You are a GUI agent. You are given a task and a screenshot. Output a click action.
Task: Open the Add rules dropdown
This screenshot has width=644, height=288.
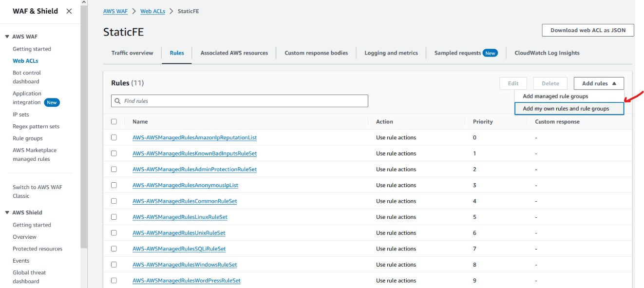599,83
